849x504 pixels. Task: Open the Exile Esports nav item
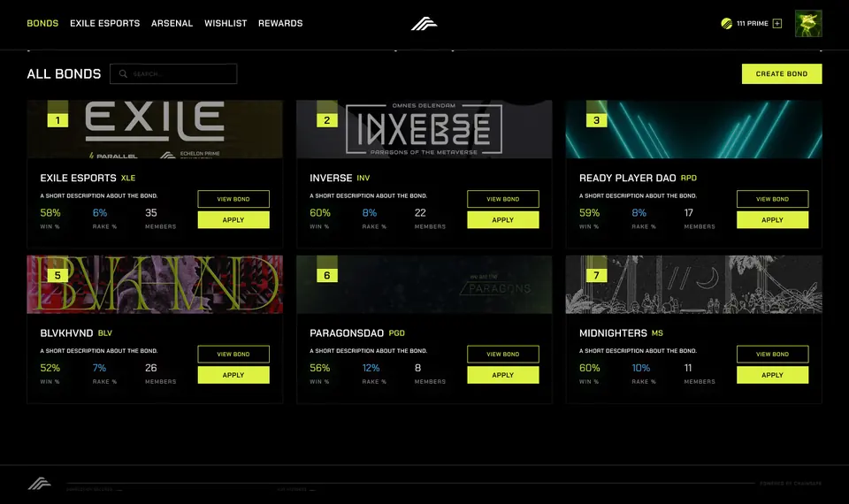tap(104, 23)
